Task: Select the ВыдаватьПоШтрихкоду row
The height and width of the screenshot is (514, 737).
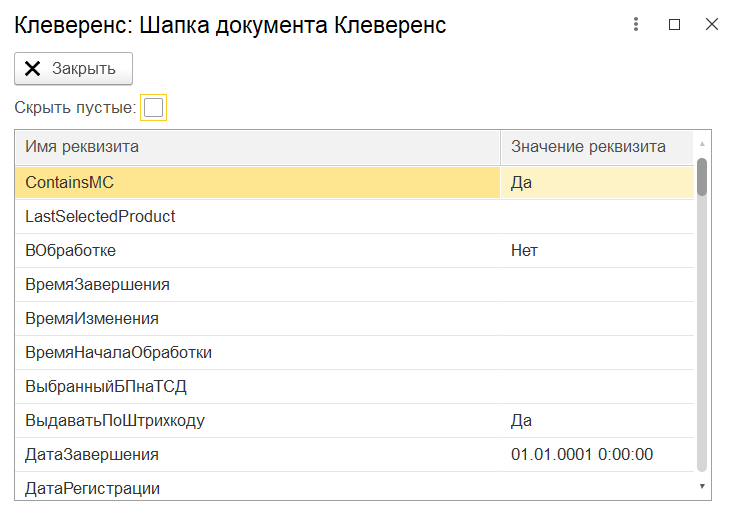Action: 354,421
